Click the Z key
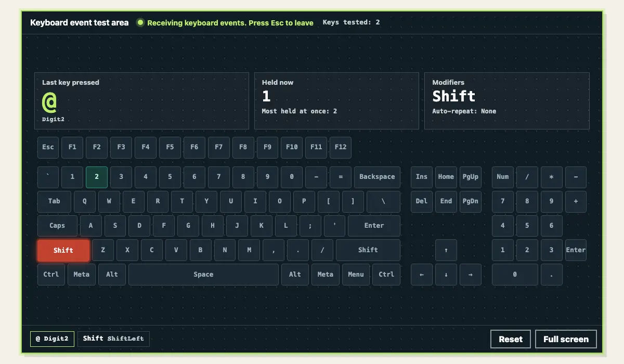624x364 pixels. [x=103, y=250]
